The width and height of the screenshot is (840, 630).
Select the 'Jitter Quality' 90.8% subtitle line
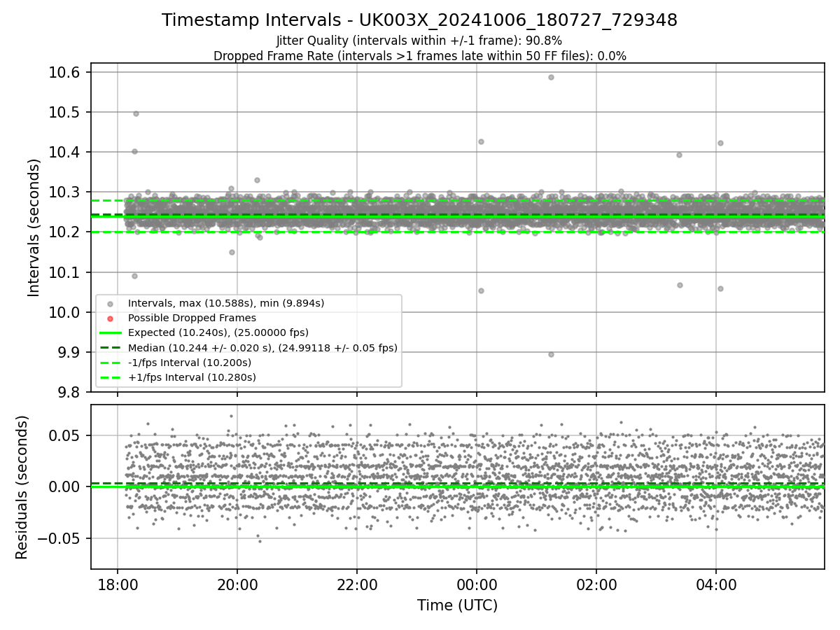pos(419,41)
